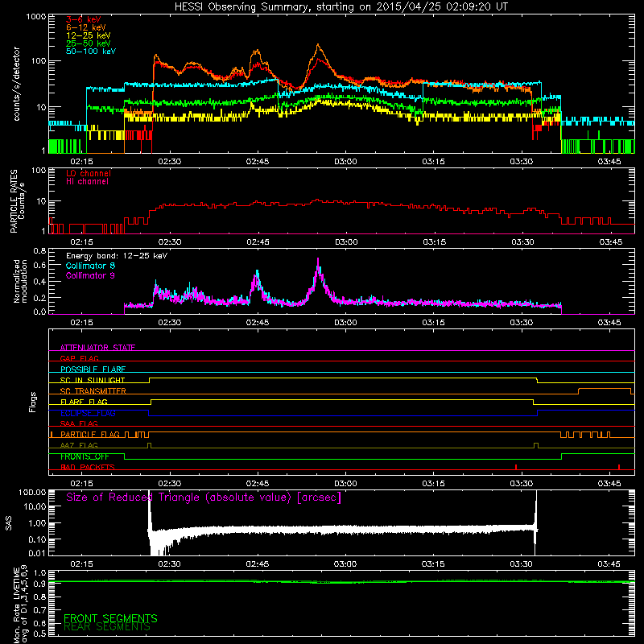
Task: Click the Normalized modulation axis label
Action: pos(20,281)
